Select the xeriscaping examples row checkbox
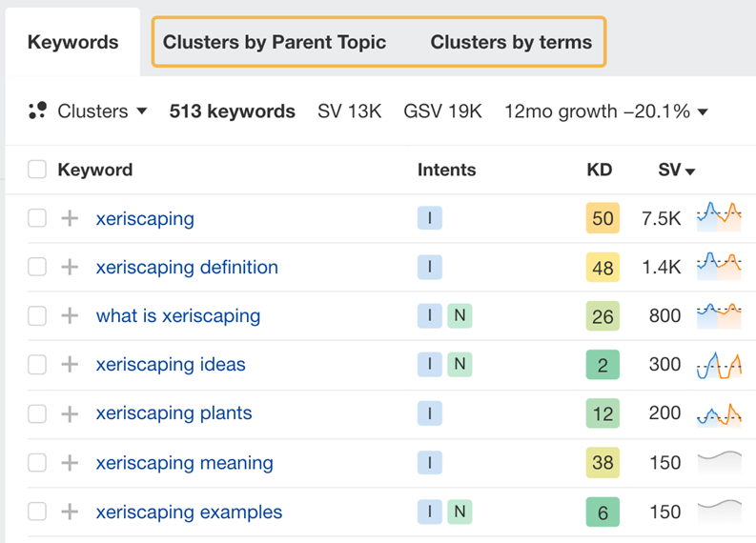756x543 pixels. click(x=37, y=512)
